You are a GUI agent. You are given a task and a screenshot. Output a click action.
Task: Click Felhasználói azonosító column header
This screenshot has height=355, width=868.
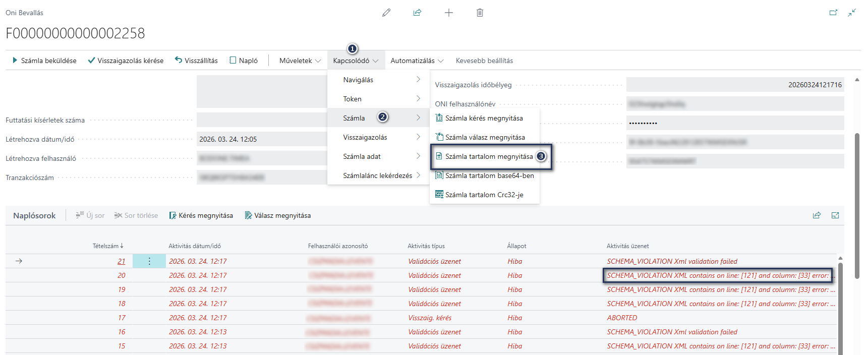(x=338, y=246)
